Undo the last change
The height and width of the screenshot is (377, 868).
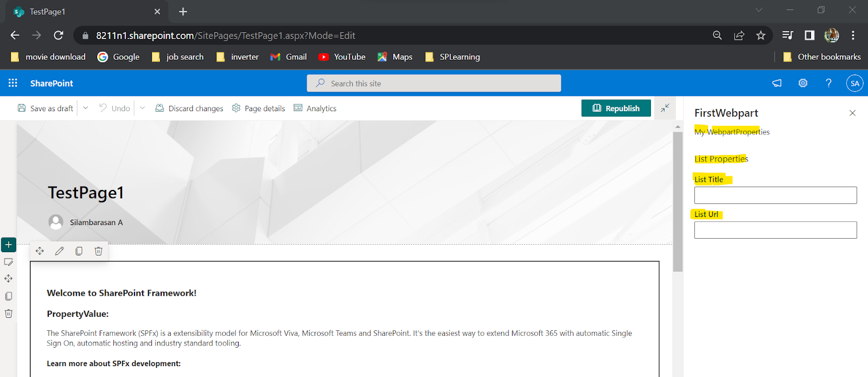click(114, 108)
